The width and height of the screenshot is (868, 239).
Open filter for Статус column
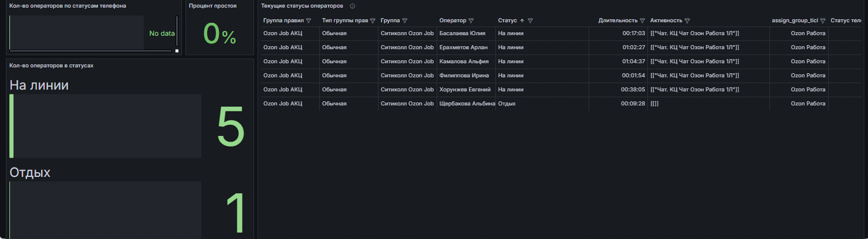coord(531,21)
